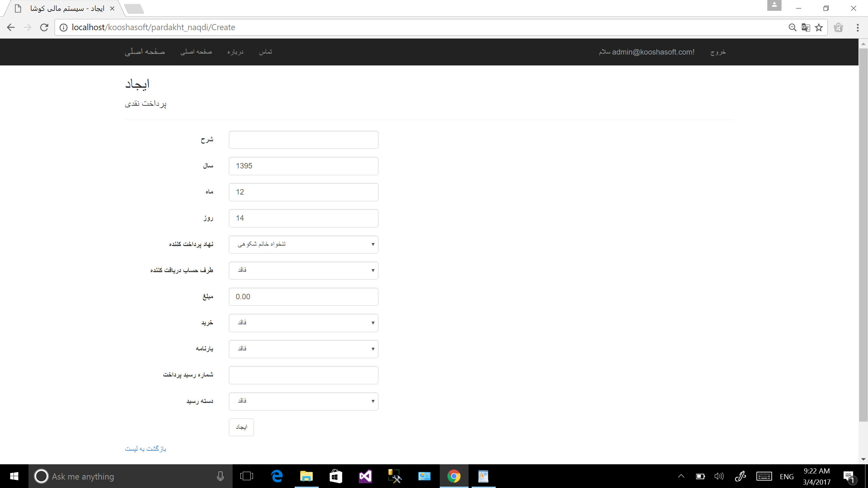Open the translate page icon
The height and width of the screenshot is (488, 868).
(806, 27)
